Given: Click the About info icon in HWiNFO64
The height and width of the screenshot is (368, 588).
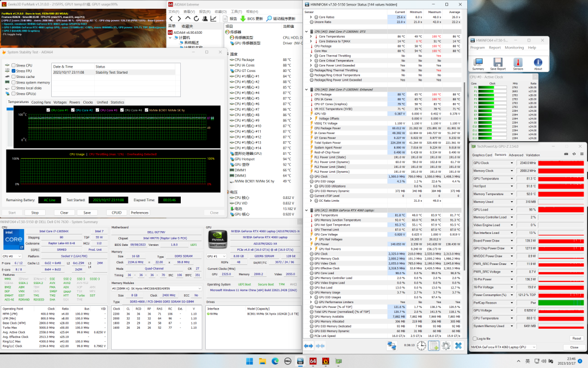Looking at the screenshot, I should click(538, 62).
